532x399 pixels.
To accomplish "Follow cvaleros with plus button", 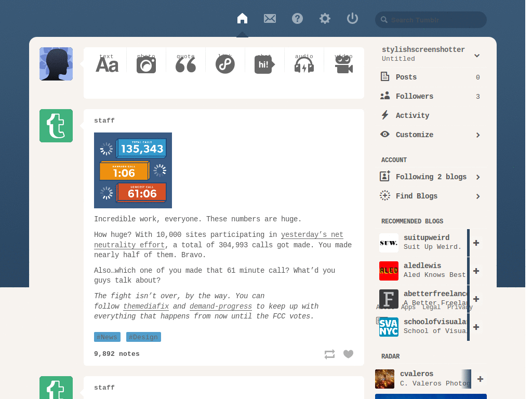I will click(480, 379).
